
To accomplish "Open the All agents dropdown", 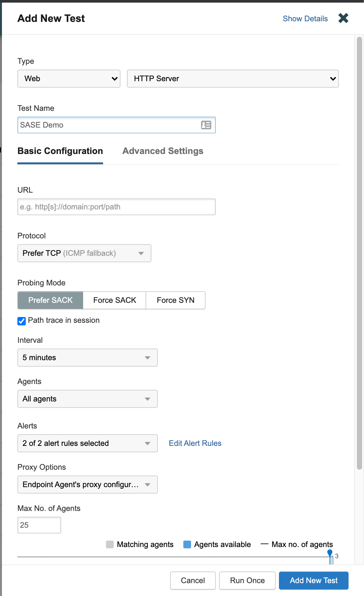I will 87,399.
